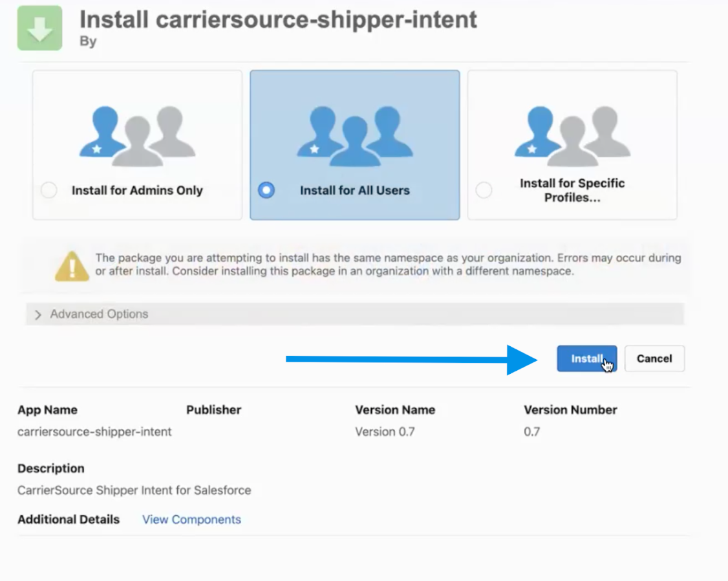This screenshot has height=581, width=728.
Task: Click the Specific Profiles users group icon
Action: [x=572, y=136]
